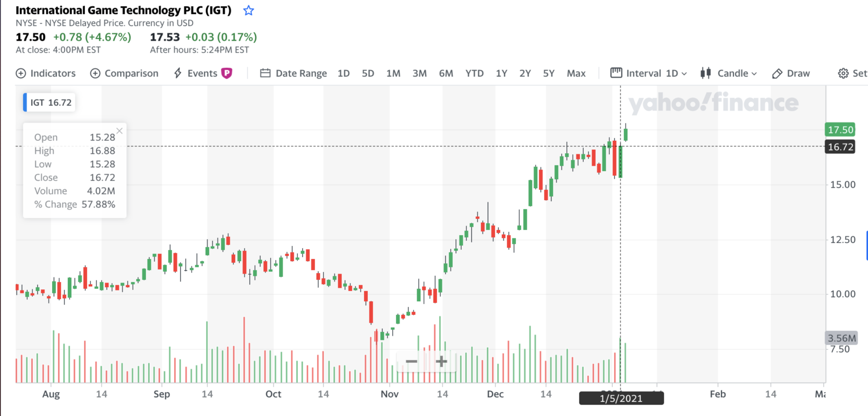Click the Comparison plus icon

click(96, 73)
